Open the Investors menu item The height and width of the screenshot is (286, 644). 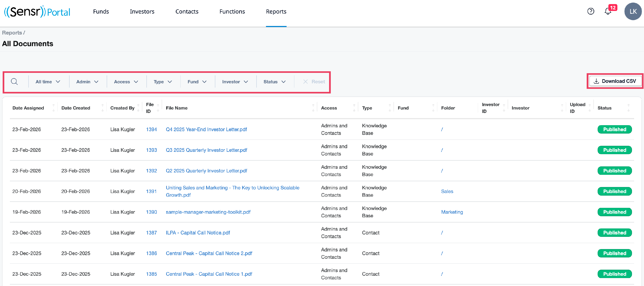point(142,12)
